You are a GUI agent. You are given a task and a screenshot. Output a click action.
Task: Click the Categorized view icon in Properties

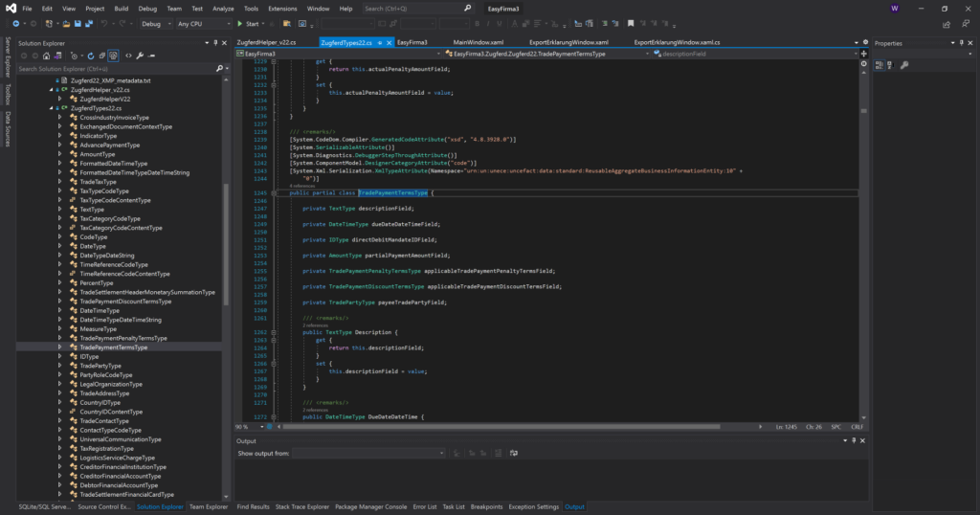[880, 65]
